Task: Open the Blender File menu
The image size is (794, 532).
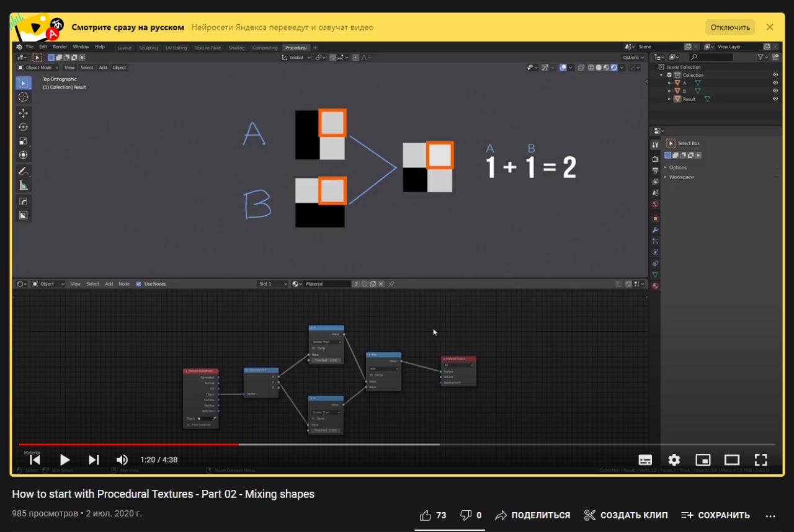Action: pos(30,47)
